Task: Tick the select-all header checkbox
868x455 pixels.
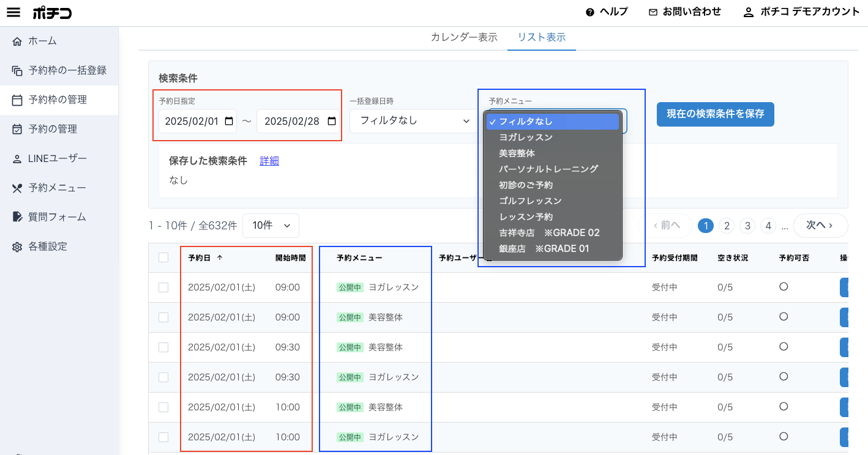Action: 163,257
